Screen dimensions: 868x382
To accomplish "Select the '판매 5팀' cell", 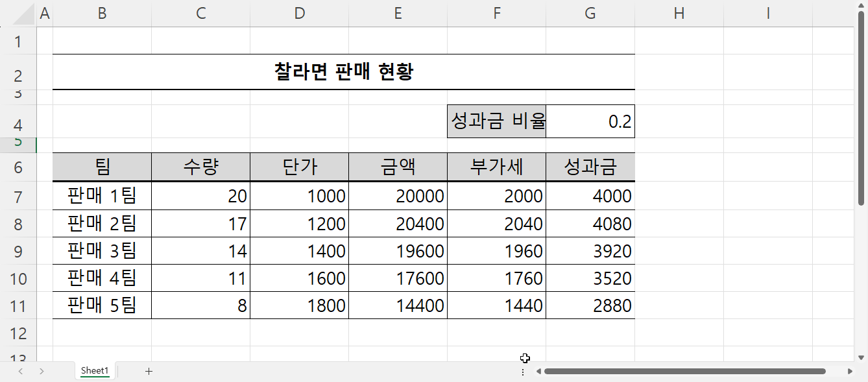I will click(102, 305).
